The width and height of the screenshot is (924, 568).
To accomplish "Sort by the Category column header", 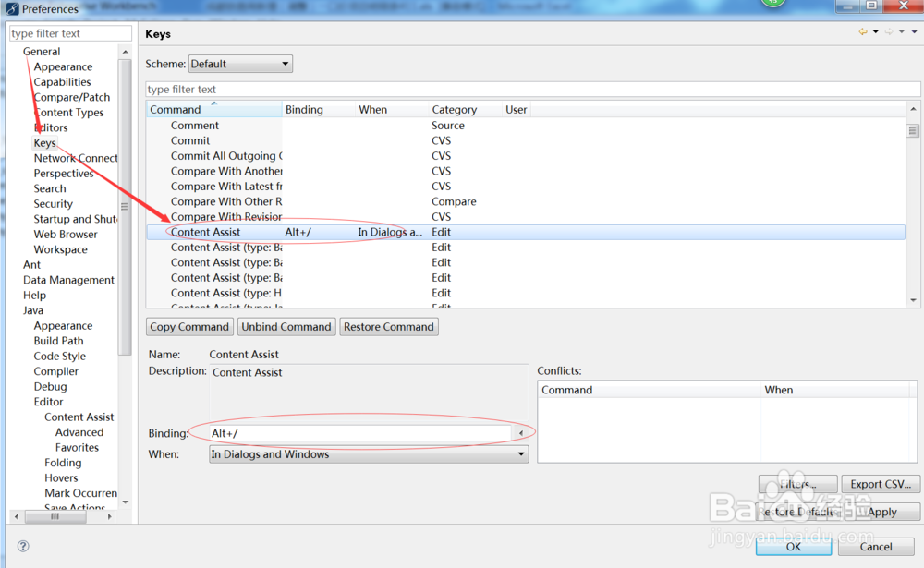I will [x=465, y=109].
